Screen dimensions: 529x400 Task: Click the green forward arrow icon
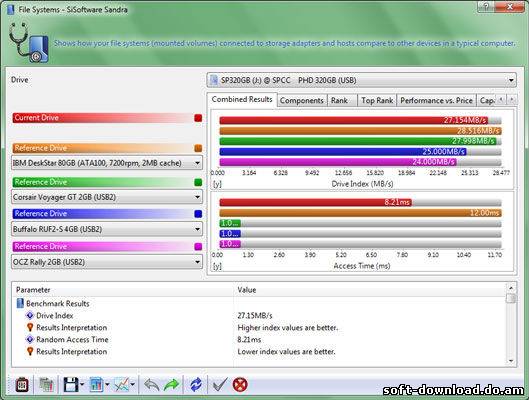[x=172, y=384]
